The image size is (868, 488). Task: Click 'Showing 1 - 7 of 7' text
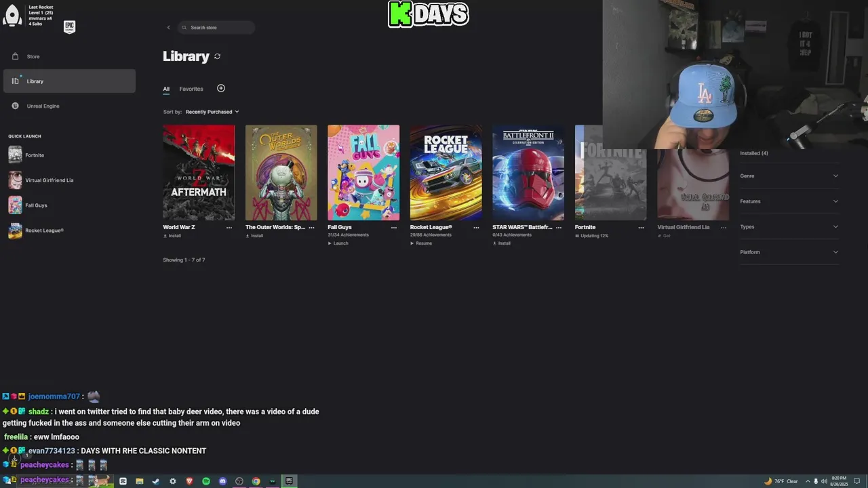tap(184, 260)
